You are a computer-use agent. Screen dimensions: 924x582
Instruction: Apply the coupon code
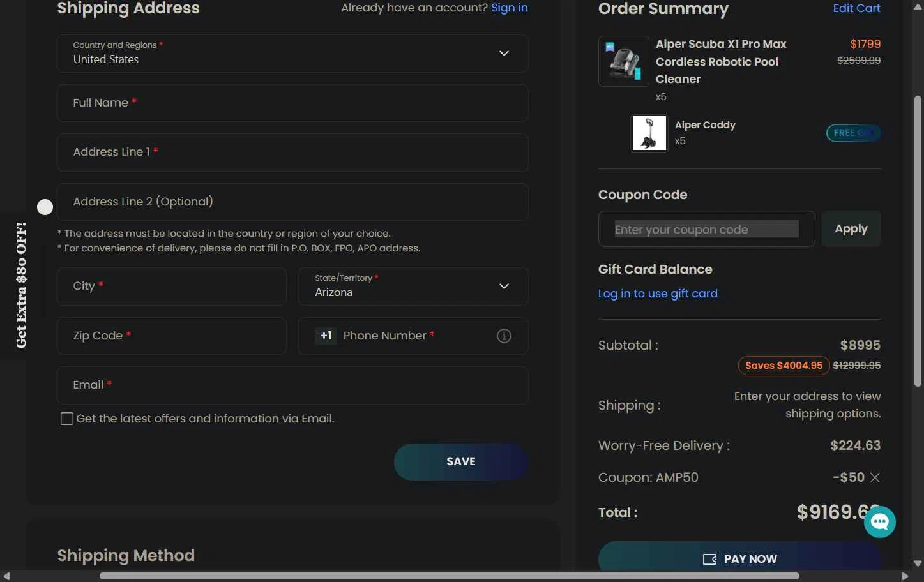point(851,228)
